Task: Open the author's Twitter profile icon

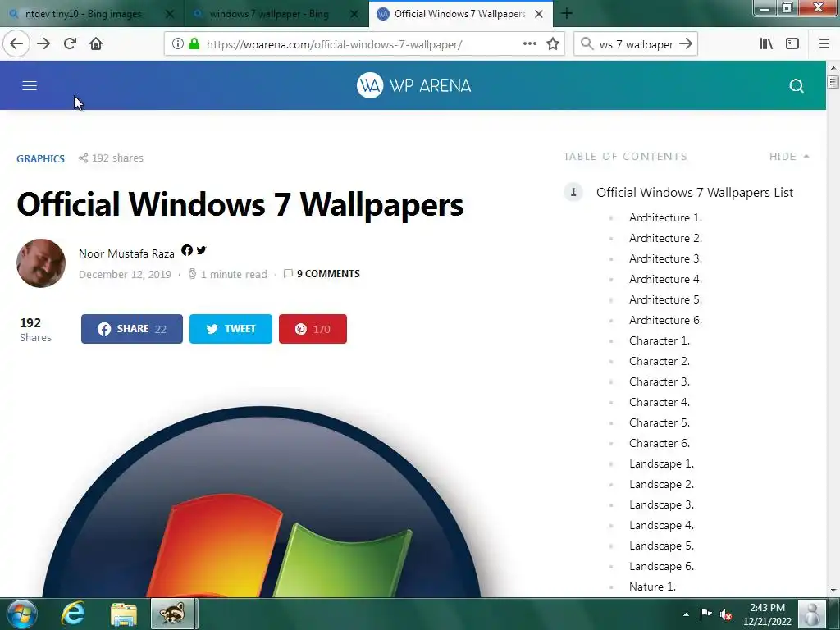Action: [x=202, y=250]
